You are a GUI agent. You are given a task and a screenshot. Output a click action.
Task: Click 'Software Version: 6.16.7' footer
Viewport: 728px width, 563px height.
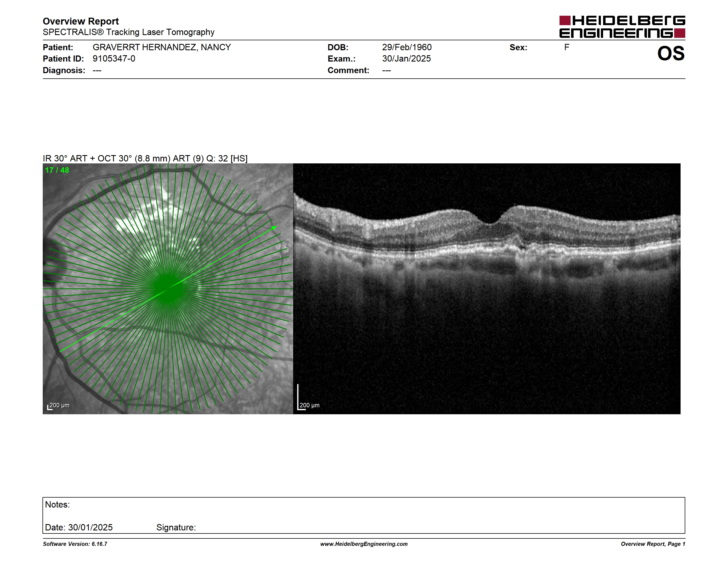[75, 544]
